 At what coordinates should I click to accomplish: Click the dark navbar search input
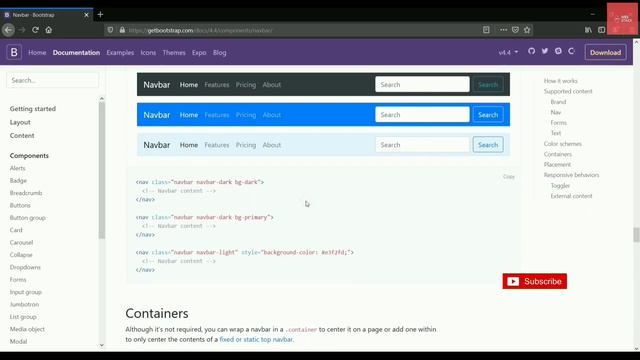tap(422, 84)
